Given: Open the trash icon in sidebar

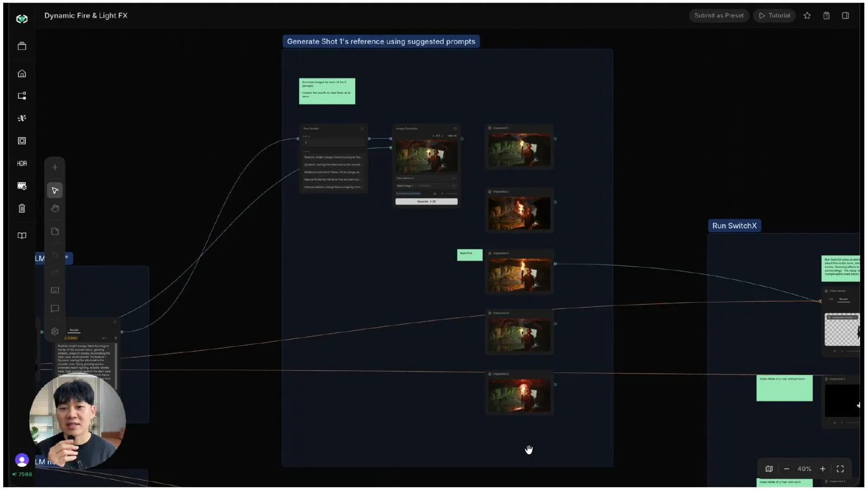Looking at the screenshot, I should (x=22, y=208).
